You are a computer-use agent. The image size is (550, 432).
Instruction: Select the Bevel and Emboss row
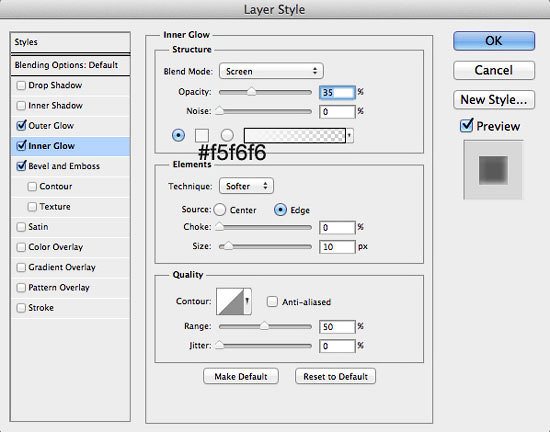click(71, 166)
